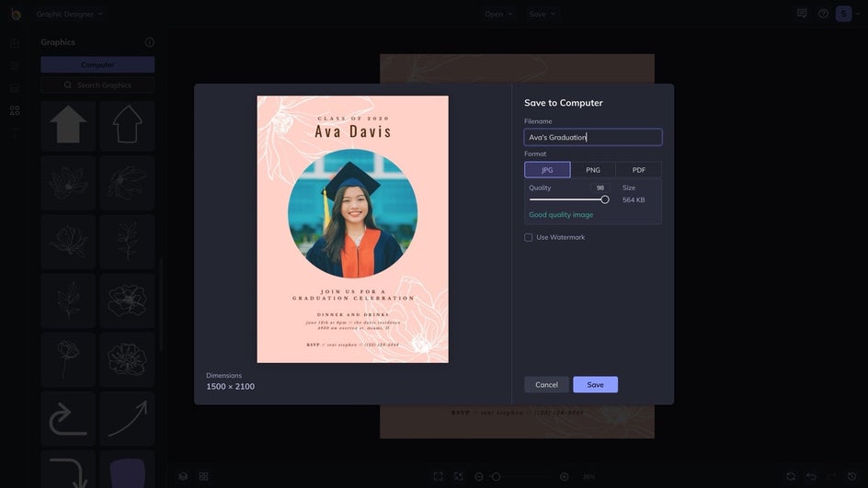Click the Graphics panel info icon
The image size is (868, 488).
point(150,42)
